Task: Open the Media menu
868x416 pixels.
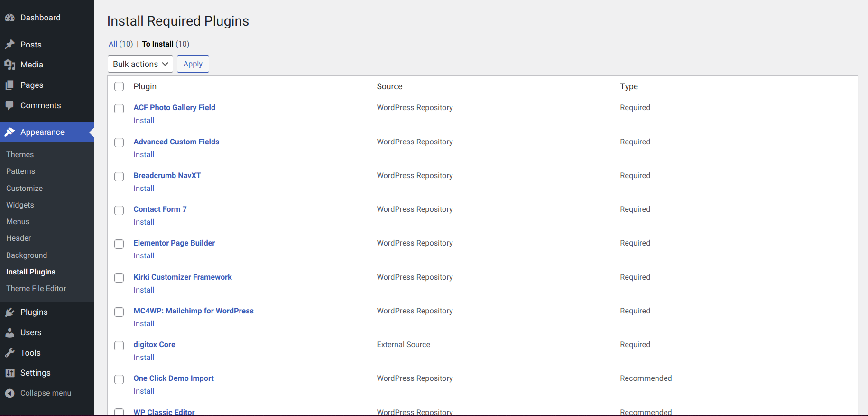Action: tap(32, 65)
